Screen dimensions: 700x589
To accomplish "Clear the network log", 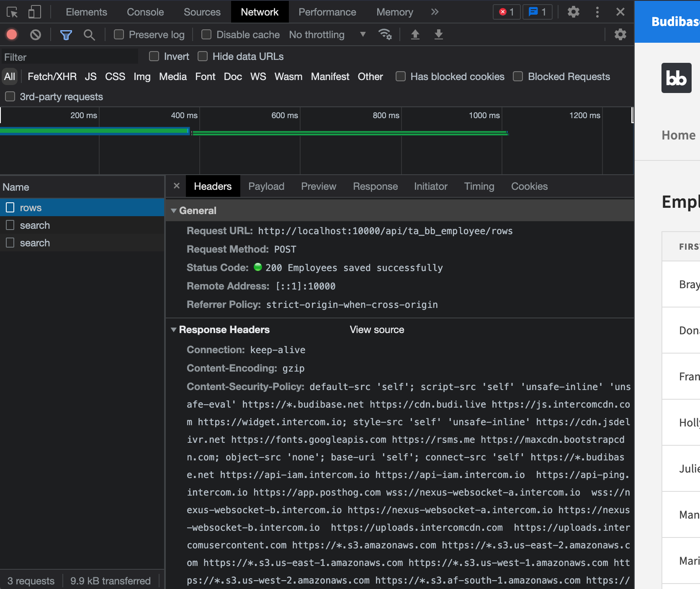I will point(35,34).
